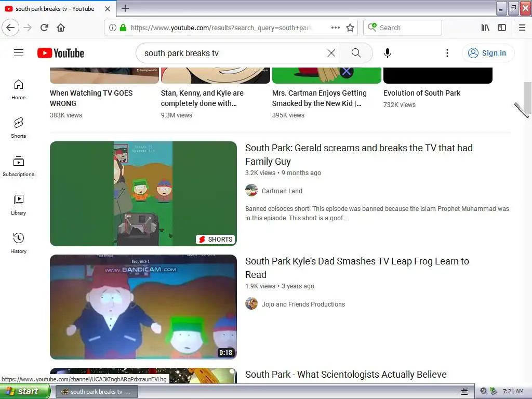This screenshot has height=399, width=532.
Task: Go to Home in YouTube sidebar
Action: pyautogui.click(x=18, y=89)
